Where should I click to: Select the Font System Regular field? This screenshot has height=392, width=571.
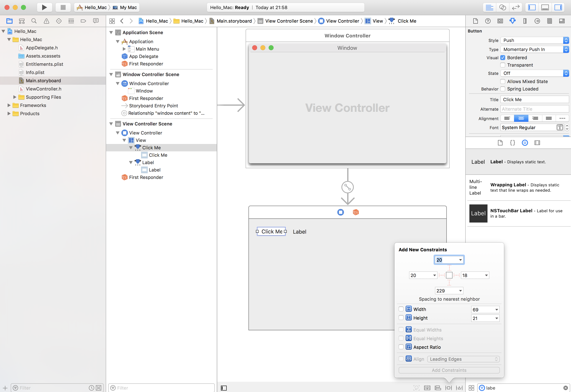529,128
